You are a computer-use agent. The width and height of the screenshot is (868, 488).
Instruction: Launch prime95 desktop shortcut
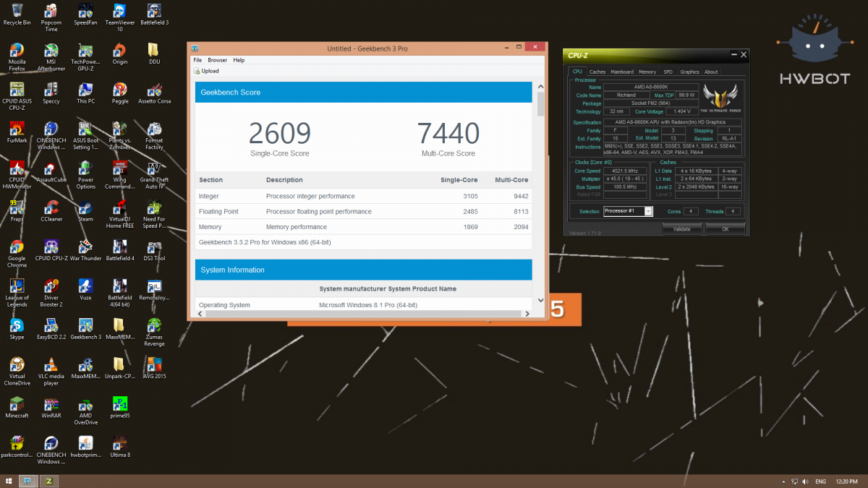tap(120, 407)
